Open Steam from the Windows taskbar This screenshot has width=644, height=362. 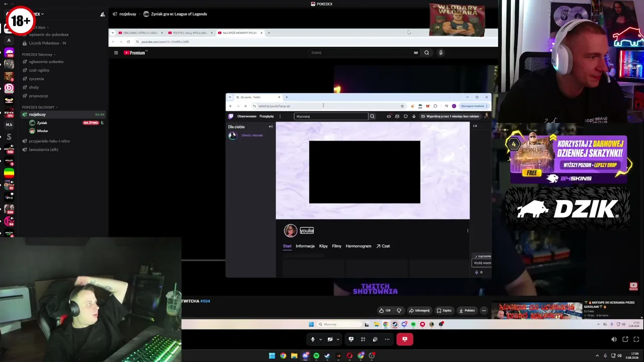[327, 356]
